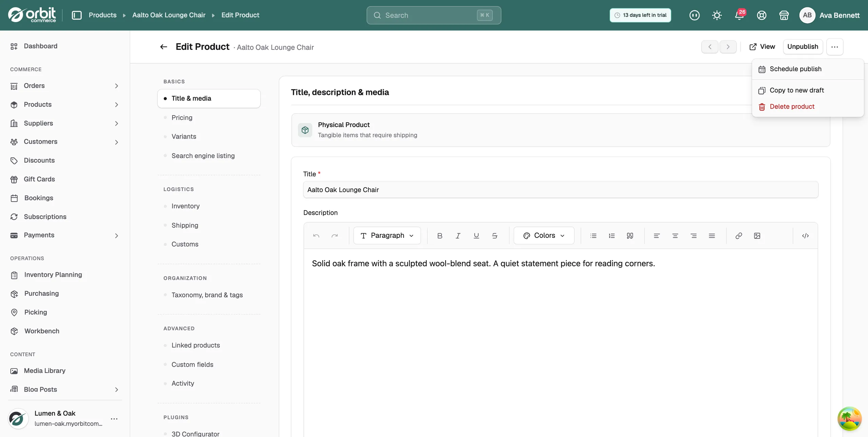The width and height of the screenshot is (868, 437).
Task: Click the Orbit commerce logo
Action: pos(32,15)
